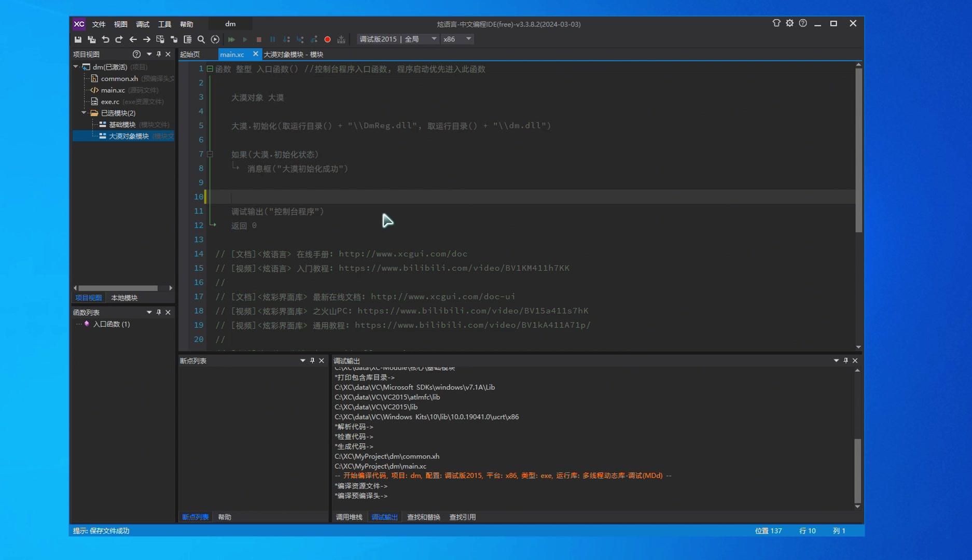The image size is (972, 560).
Task: Switch to the 查找引用 tab
Action: 463,517
